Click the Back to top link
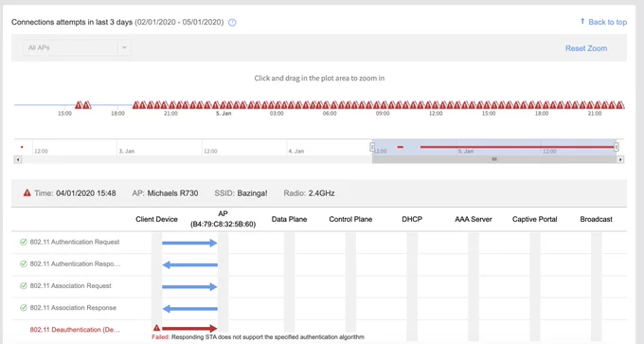Viewport: 644px width, 344px height. tap(603, 22)
